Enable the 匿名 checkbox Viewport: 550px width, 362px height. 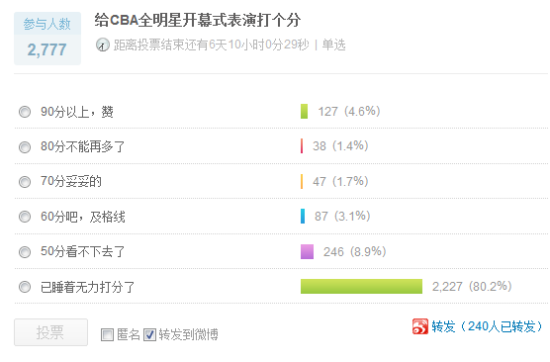107,334
